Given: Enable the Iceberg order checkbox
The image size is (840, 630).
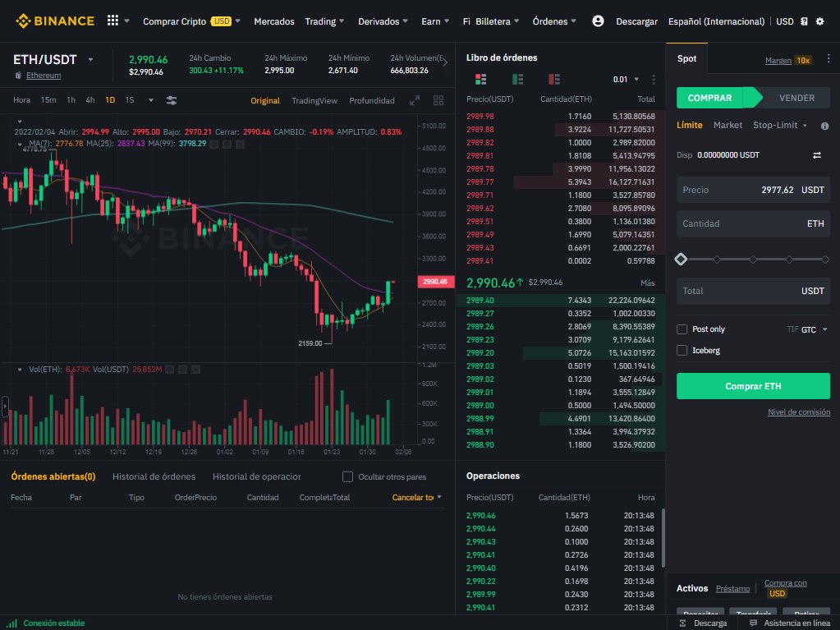Looking at the screenshot, I should (681, 348).
